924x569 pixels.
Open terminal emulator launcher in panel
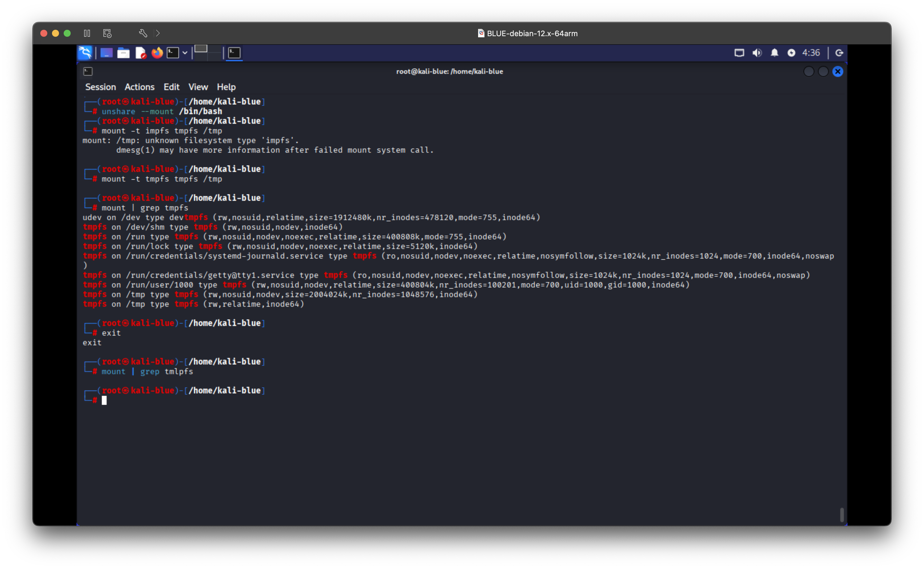click(173, 53)
